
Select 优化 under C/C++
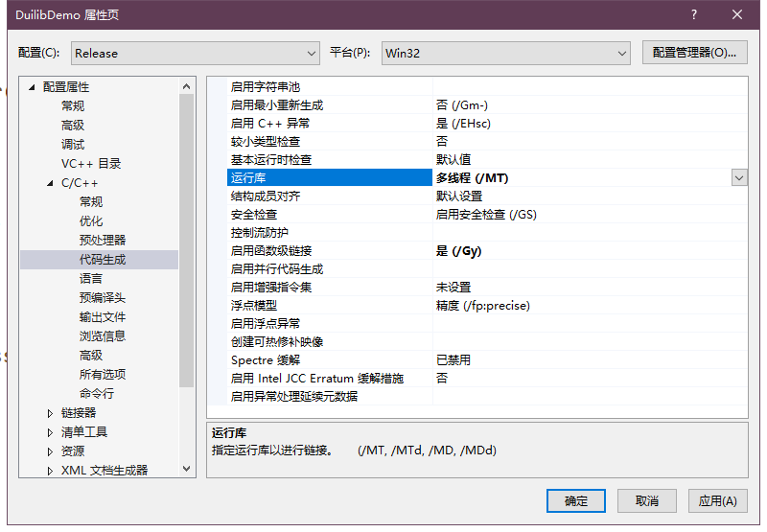[x=91, y=221]
